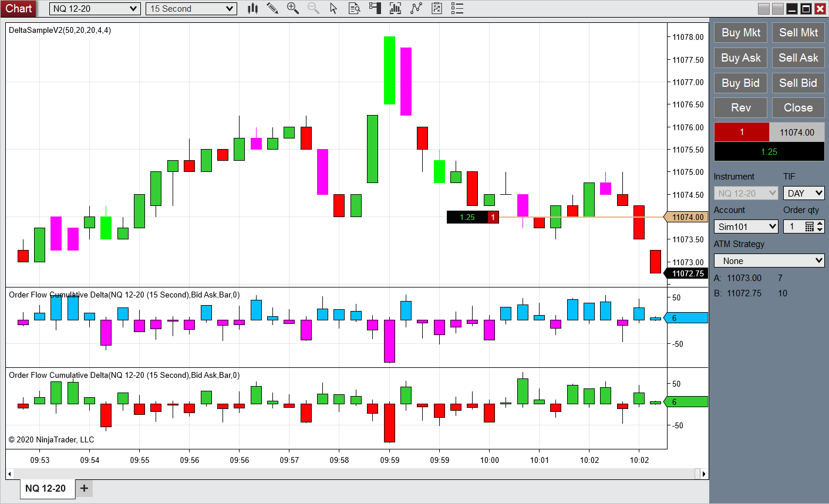The width and height of the screenshot is (829, 504).
Task: Open the greyed Instrument NQ 12-20 dropdown
Action: click(746, 193)
